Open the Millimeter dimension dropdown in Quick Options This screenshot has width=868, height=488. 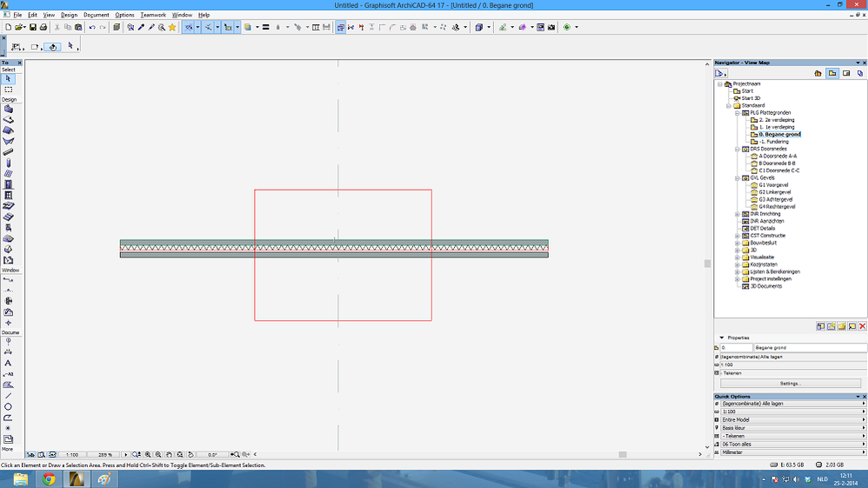[793, 452]
